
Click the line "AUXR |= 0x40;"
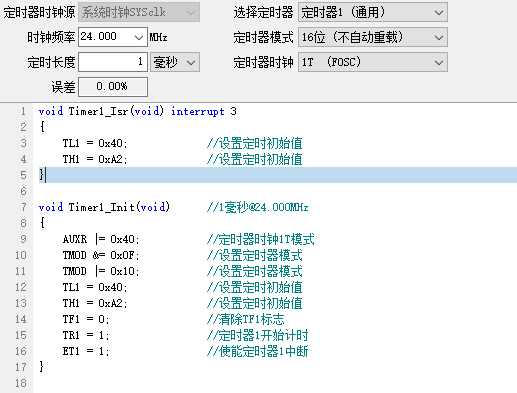(101, 239)
